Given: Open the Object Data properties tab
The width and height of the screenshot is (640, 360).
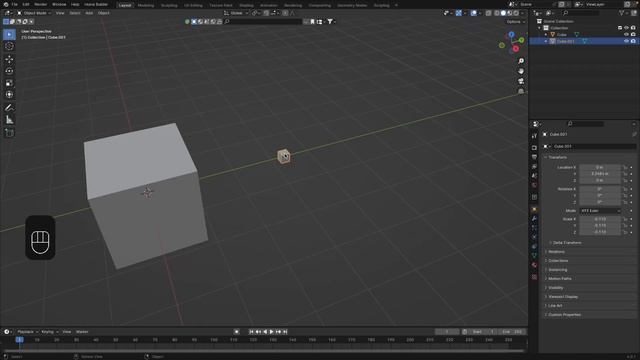Looking at the screenshot, I should pos(534,256).
